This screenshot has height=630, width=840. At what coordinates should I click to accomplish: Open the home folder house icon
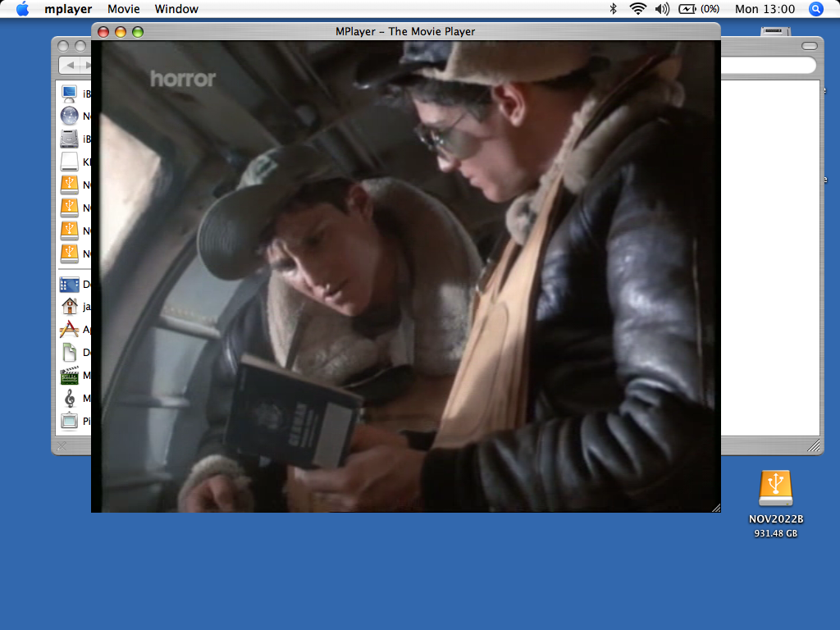click(69, 307)
